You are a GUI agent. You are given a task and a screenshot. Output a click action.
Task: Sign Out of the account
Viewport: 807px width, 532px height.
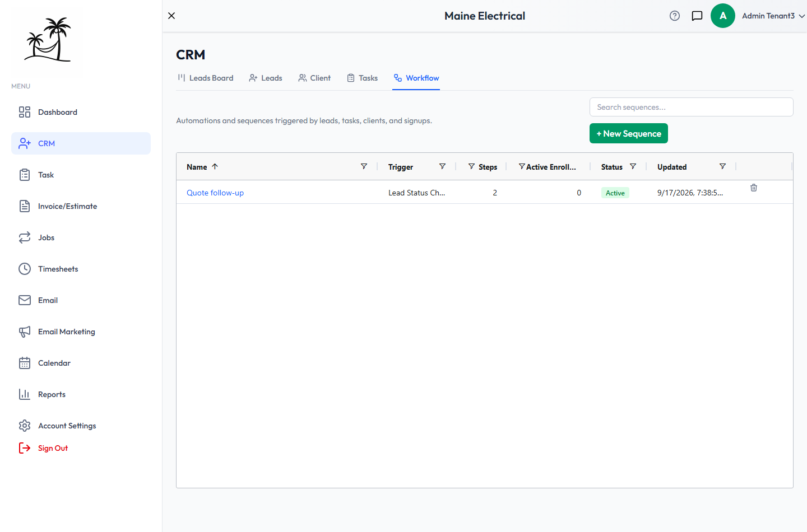coord(44,448)
